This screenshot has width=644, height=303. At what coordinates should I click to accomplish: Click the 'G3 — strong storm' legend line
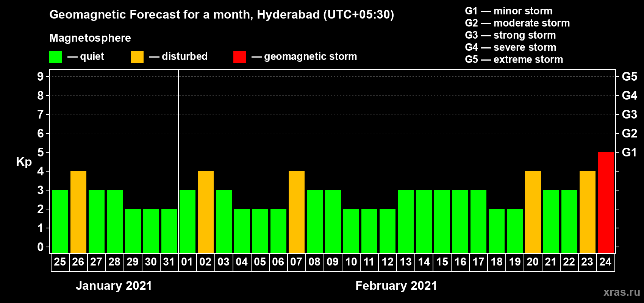pyautogui.click(x=510, y=35)
